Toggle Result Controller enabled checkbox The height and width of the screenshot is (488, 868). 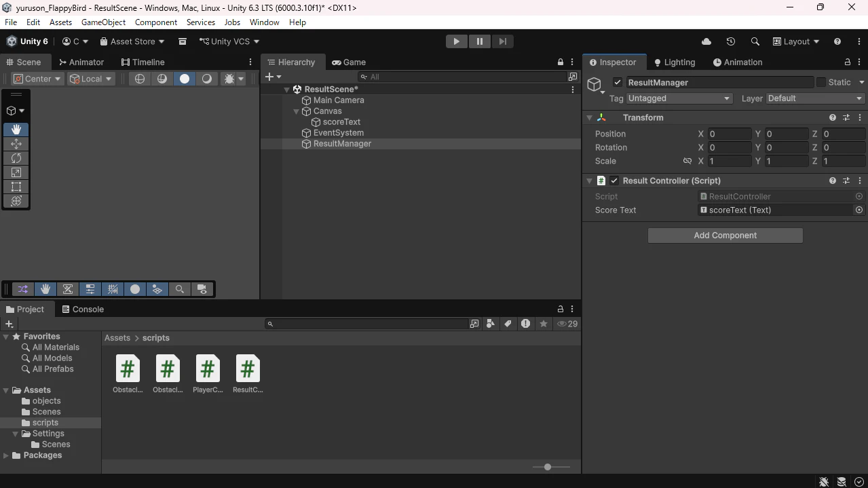(x=614, y=181)
